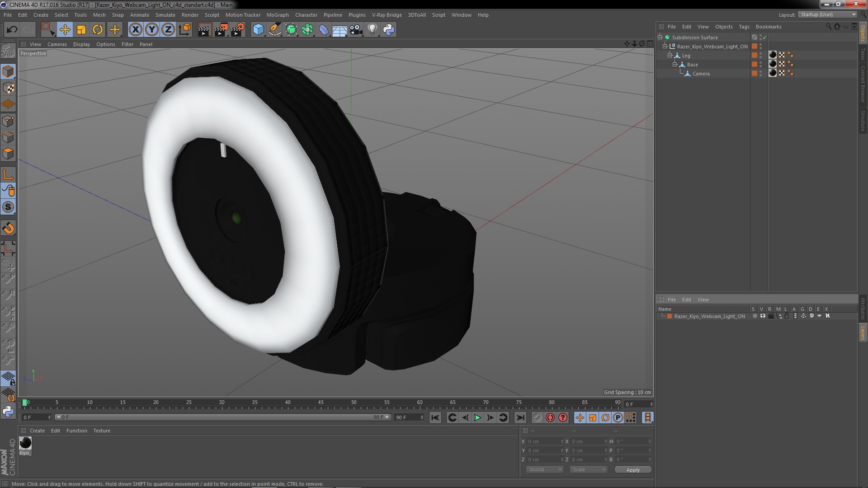Add a Cube primitive object

[x=258, y=30]
